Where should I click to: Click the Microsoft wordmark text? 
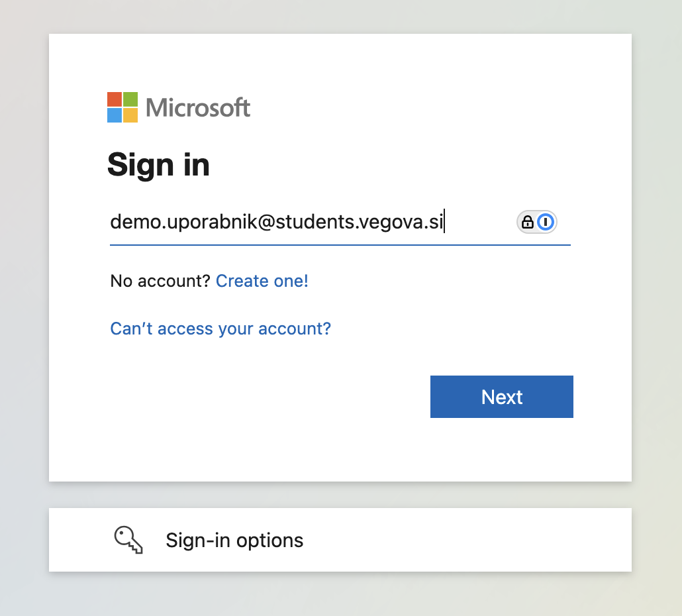point(198,107)
